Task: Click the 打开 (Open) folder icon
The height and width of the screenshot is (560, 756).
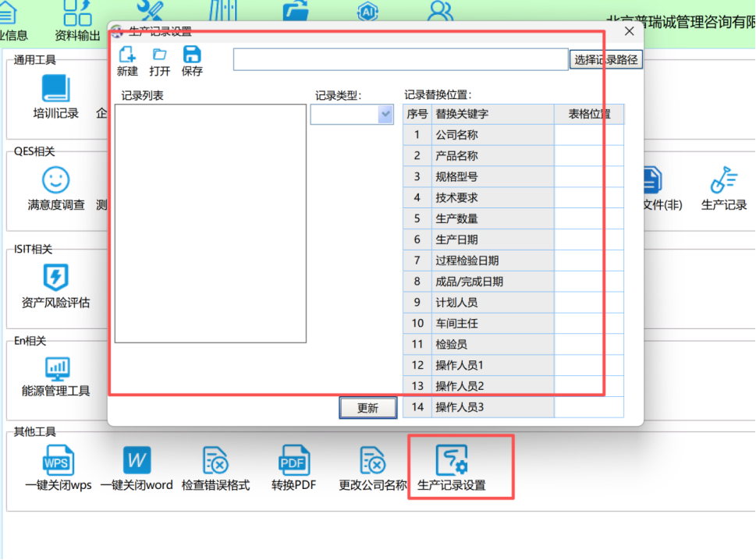Action: (x=160, y=55)
